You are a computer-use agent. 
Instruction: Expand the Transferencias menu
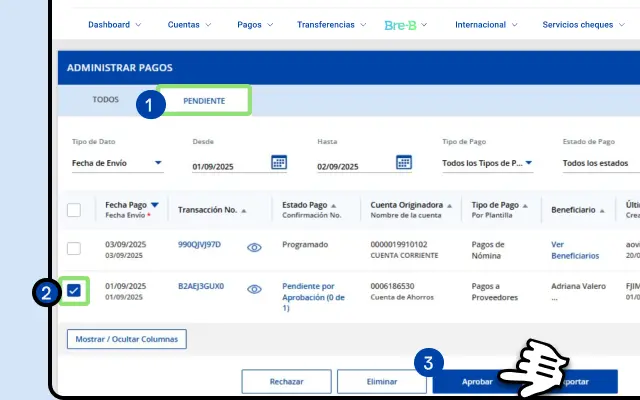click(x=331, y=24)
